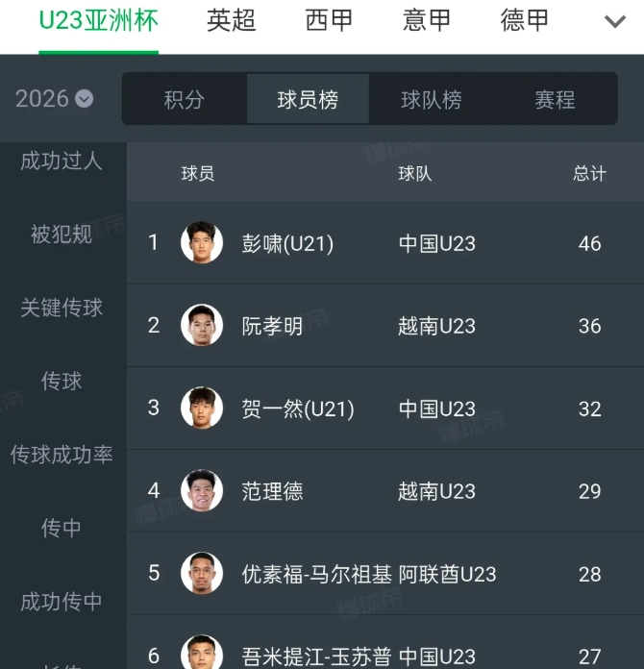Open the 2026 season dropdown
This screenshot has width=644, height=669.
pyautogui.click(x=55, y=98)
